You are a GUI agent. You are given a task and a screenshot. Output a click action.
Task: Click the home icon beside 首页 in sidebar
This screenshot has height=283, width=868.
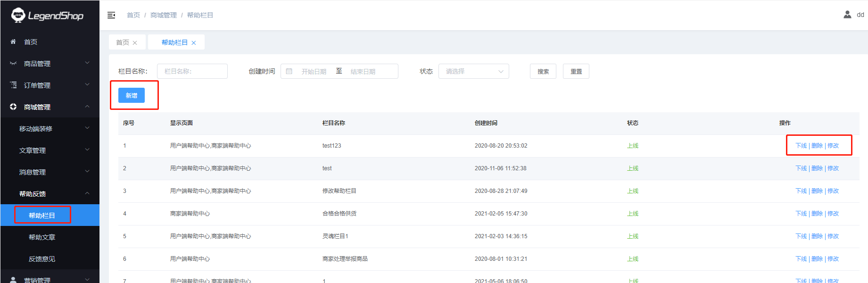[x=13, y=42]
